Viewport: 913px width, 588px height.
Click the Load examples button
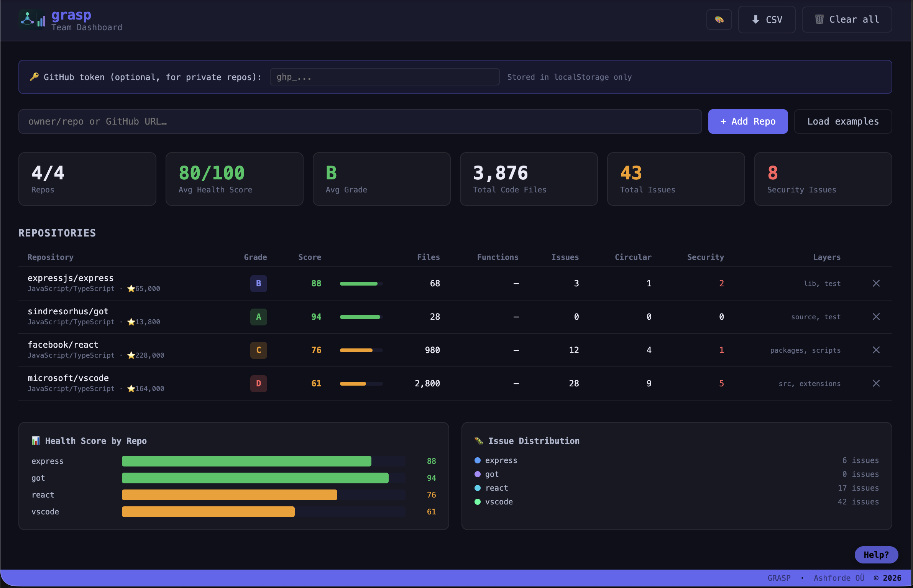point(842,121)
